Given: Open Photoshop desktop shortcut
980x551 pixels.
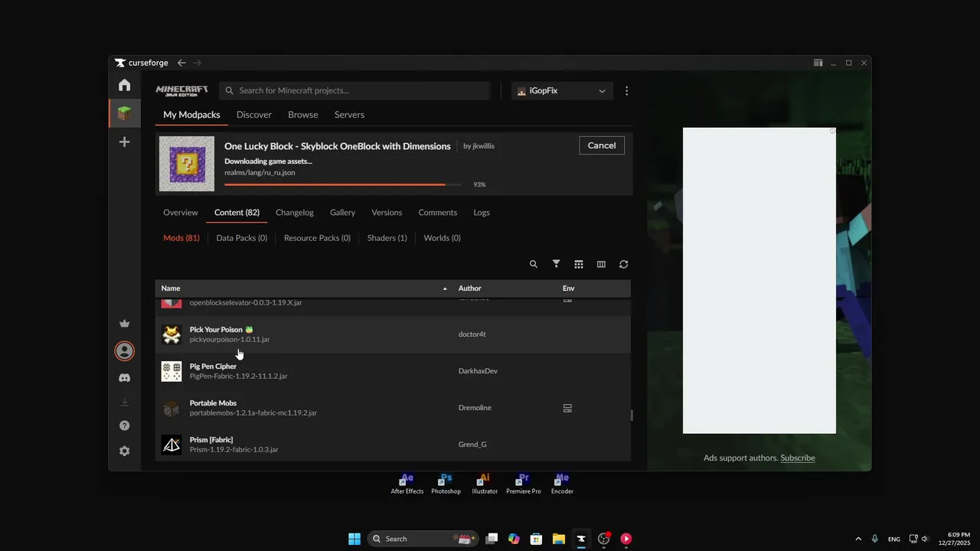Looking at the screenshot, I should point(446,484).
